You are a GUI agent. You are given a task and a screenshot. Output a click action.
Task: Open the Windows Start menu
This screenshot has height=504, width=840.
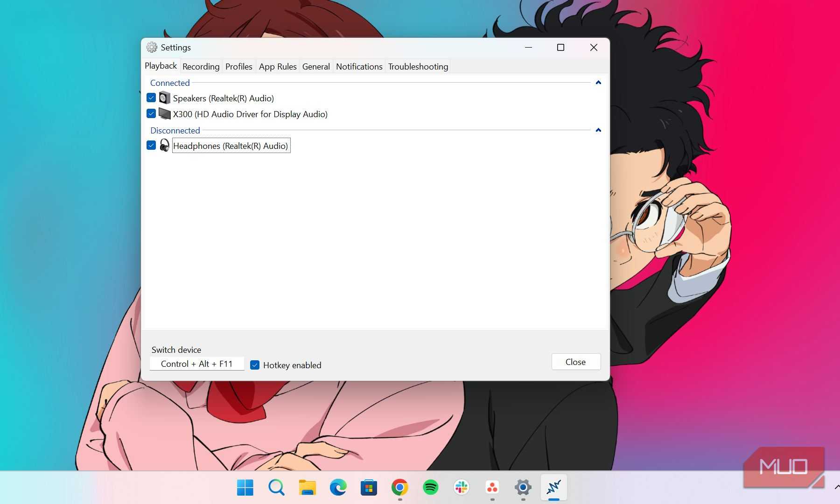click(x=245, y=488)
